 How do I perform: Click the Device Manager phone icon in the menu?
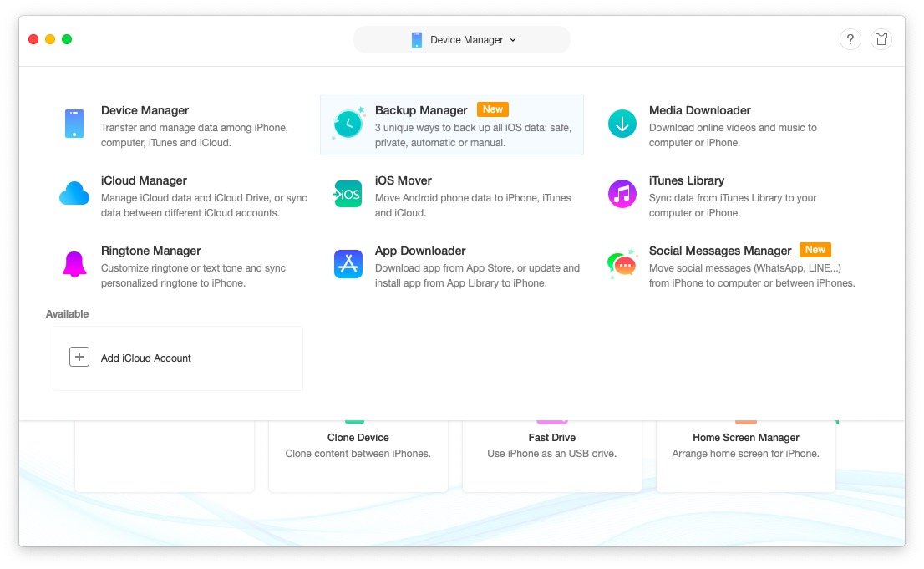coord(74,123)
